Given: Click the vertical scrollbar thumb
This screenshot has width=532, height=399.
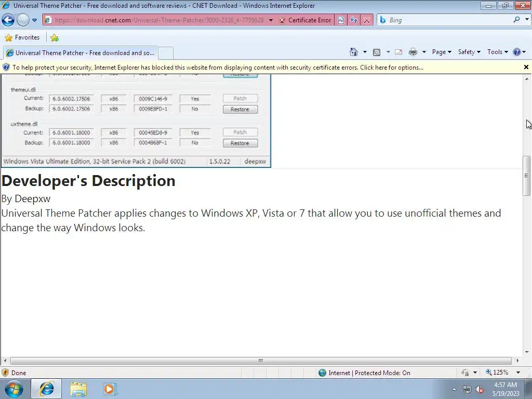Looking at the screenshot, I should 526,176.
